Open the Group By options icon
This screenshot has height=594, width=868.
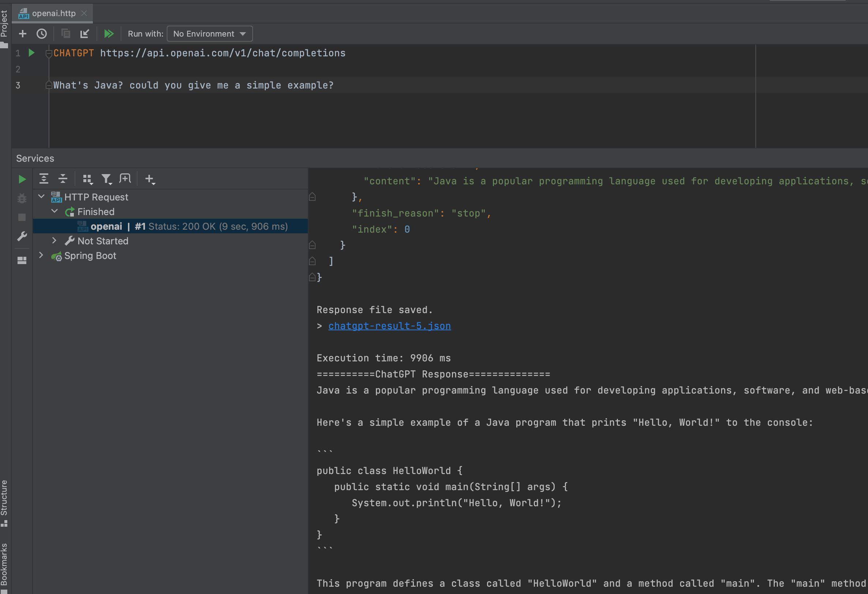coord(87,179)
